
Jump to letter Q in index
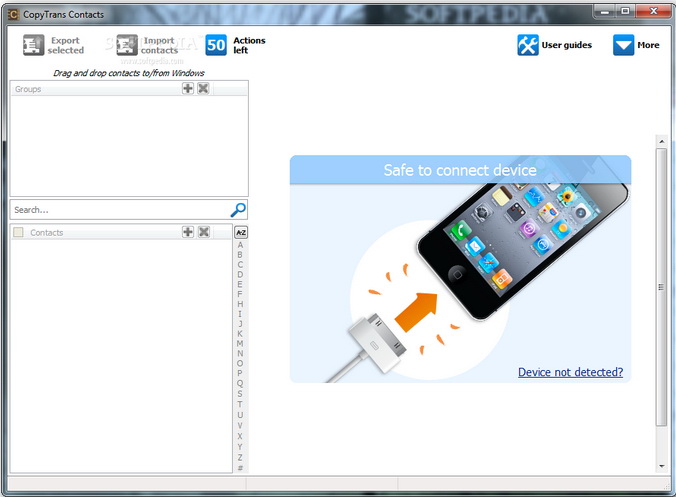[x=240, y=383]
